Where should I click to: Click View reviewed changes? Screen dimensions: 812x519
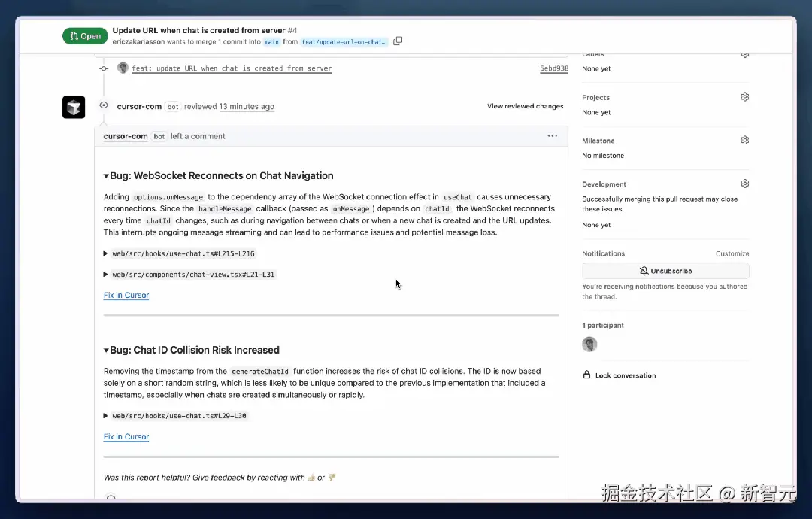pos(525,106)
